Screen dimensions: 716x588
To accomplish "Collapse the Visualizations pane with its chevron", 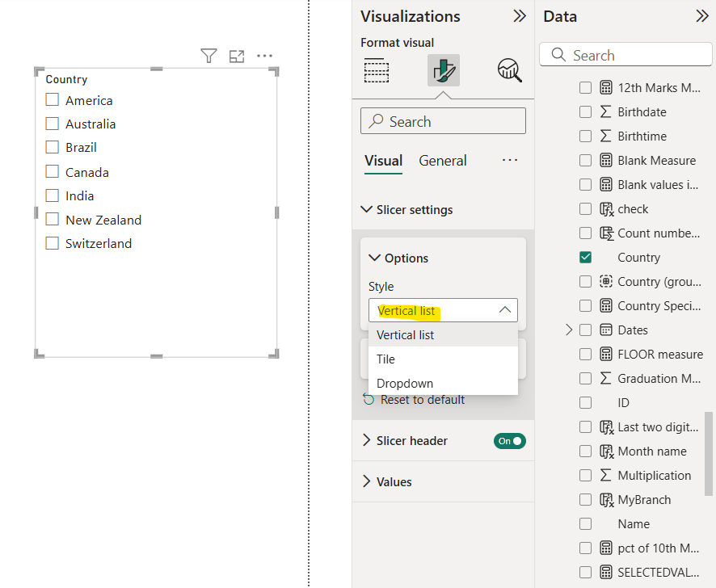I will pos(520,16).
